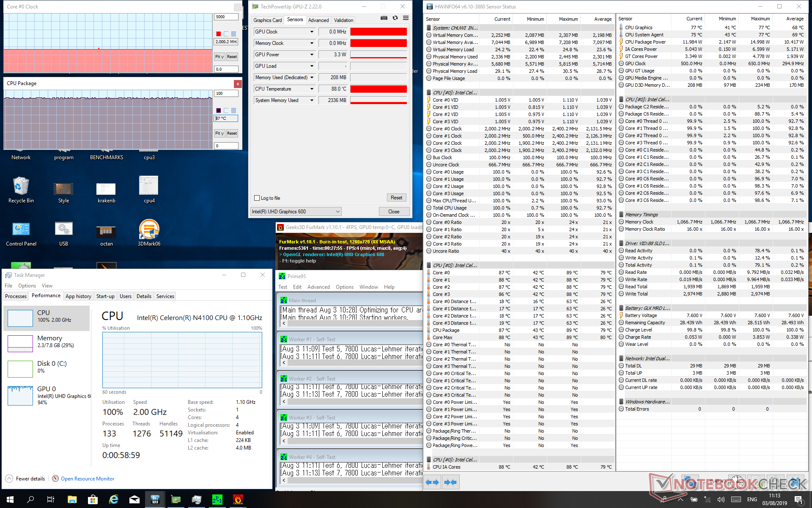Select the 3DMark06 desktop icon
This screenshot has width=812, height=508.
click(x=149, y=233)
